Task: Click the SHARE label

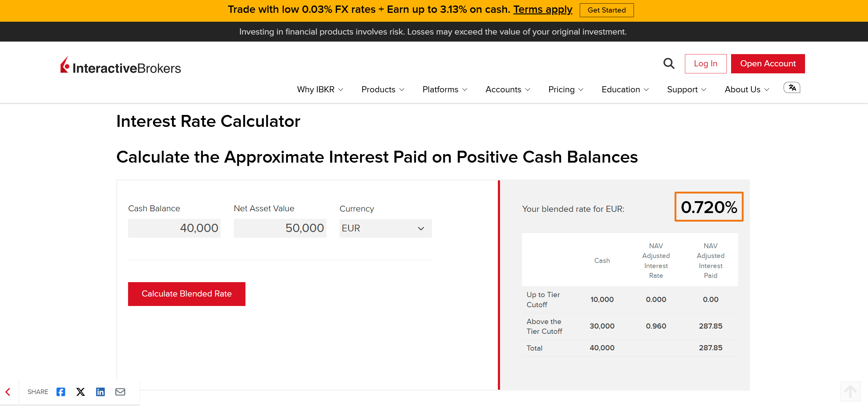Action: click(x=38, y=392)
